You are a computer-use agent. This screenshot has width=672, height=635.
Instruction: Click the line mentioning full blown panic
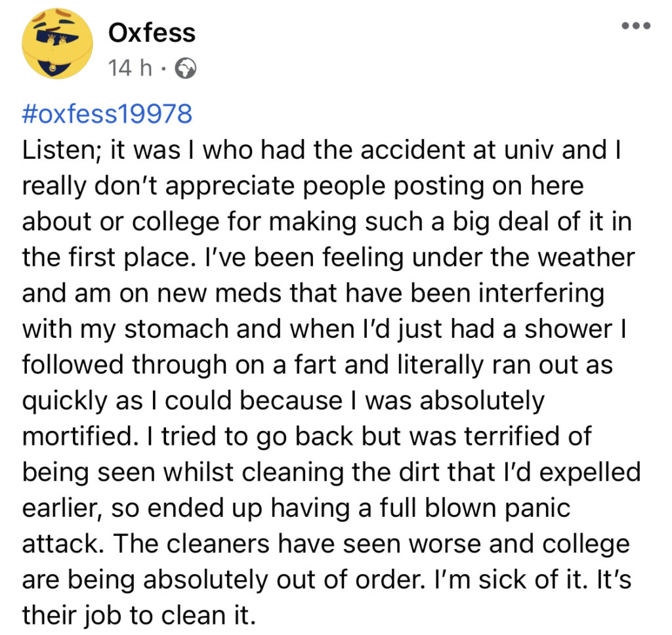pos(296,508)
